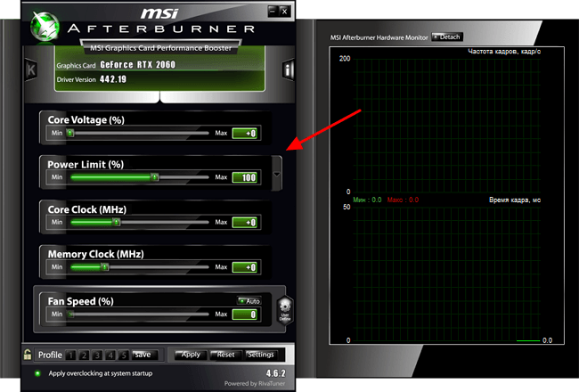Click the Core Clock slider handle

coord(117,222)
